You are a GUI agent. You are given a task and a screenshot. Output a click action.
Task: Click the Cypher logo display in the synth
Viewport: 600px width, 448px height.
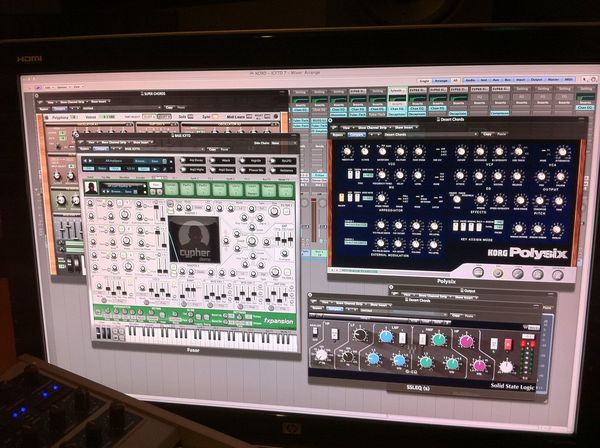coord(194,239)
